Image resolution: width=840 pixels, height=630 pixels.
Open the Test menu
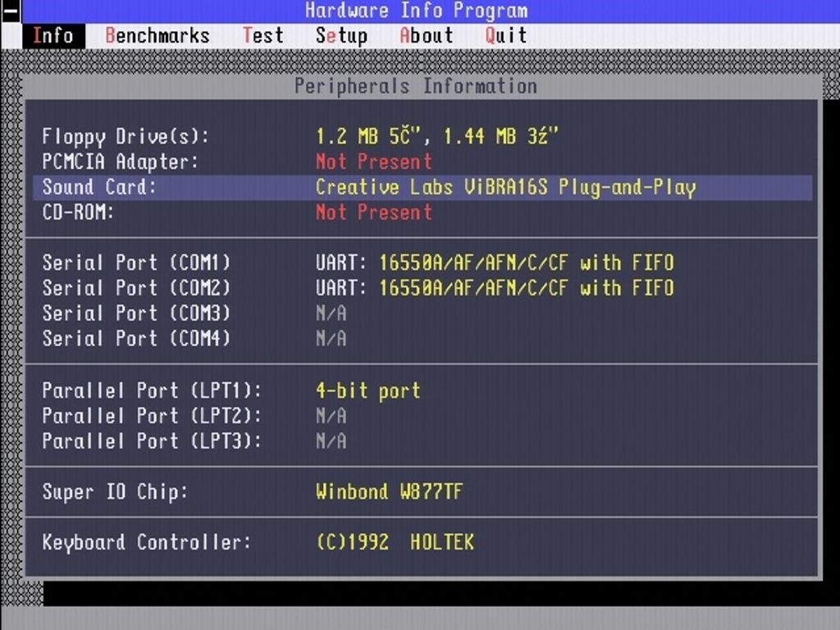coord(262,36)
